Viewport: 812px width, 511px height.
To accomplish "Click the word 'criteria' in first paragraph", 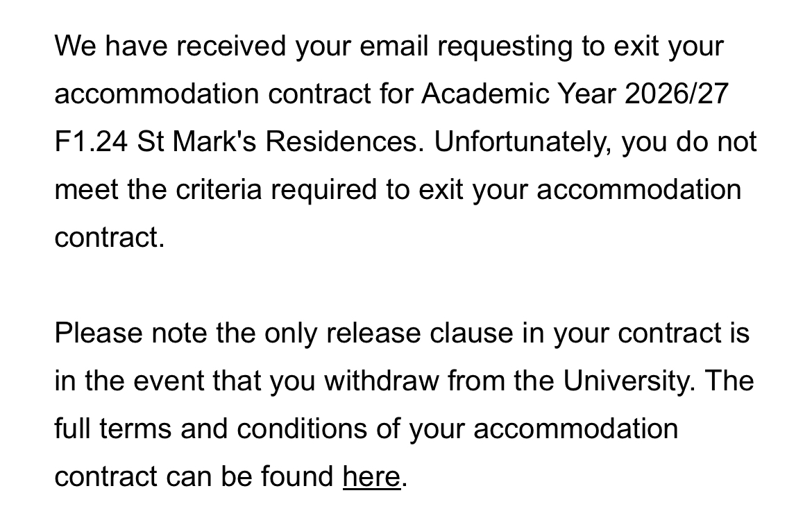I will pos(219,190).
